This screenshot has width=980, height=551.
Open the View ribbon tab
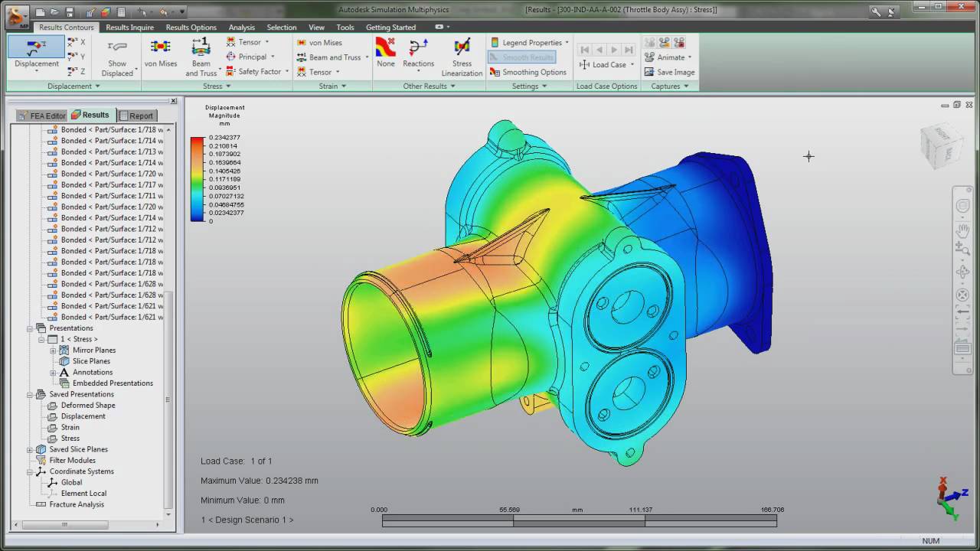(x=316, y=28)
